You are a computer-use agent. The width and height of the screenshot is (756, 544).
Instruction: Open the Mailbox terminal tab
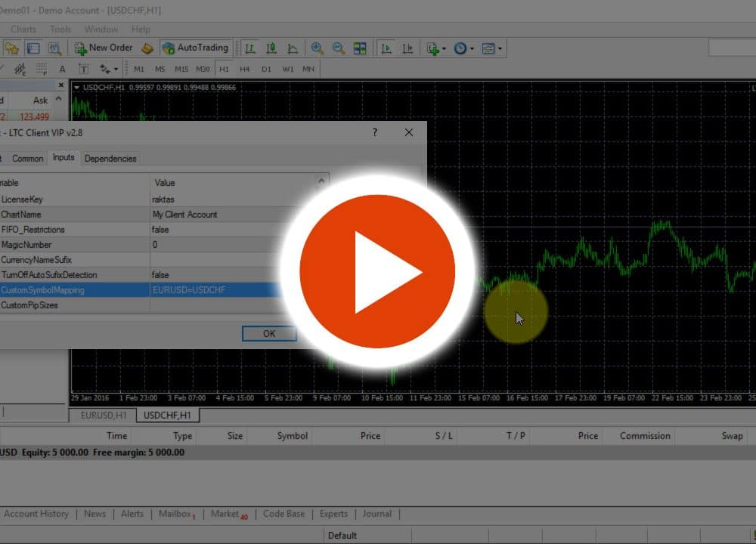click(x=177, y=514)
